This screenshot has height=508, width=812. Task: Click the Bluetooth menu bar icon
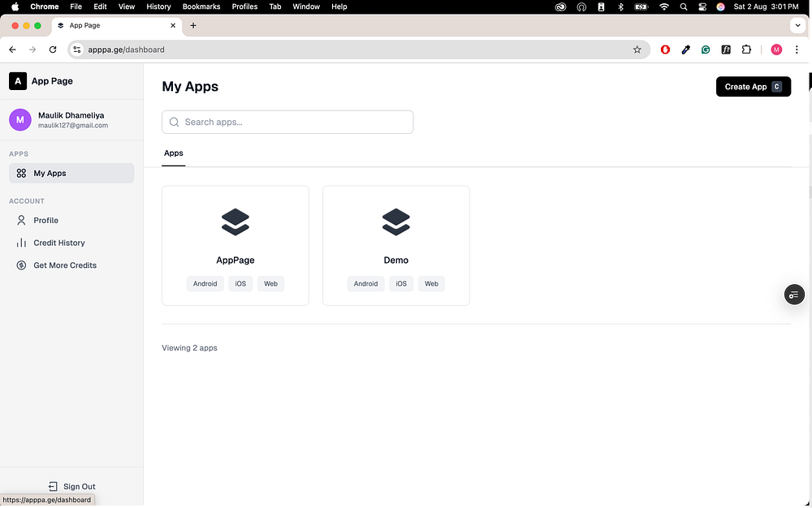620,6
